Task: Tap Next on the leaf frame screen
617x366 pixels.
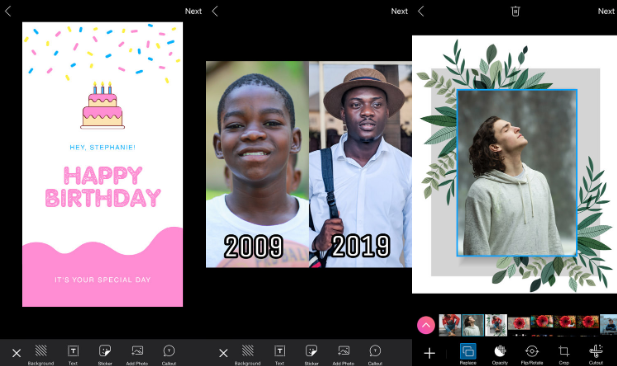Action: (x=606, y=11)
